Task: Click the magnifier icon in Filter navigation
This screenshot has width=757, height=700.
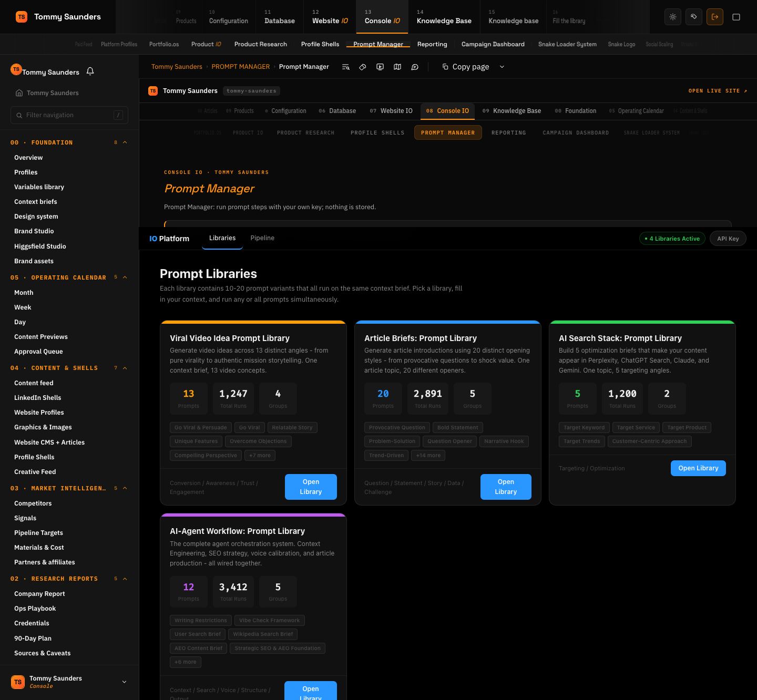Action: [19, 115]
